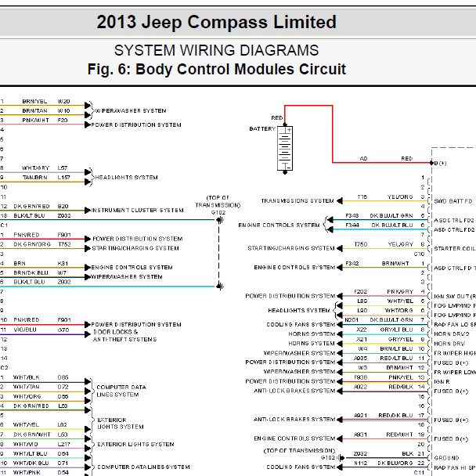Click the 'PNK/WHT' F20 wire label
The image size is (476, 476).
[35, 121]
